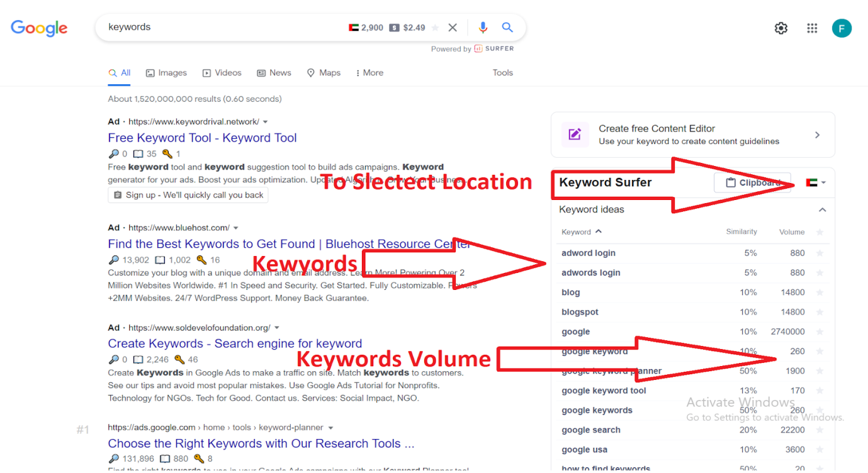
Task: Open ads.google.com result dropdown arrow
Action: (330, 428)
